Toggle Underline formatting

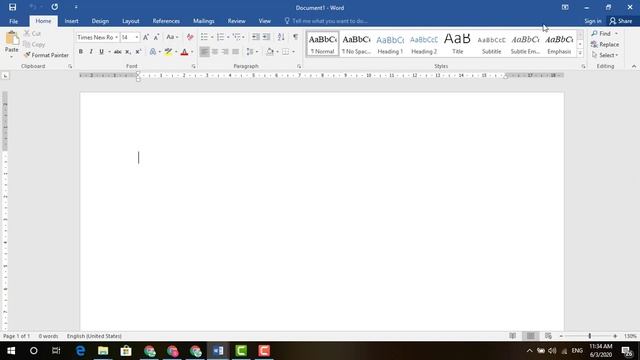click(x=101, y=52)
